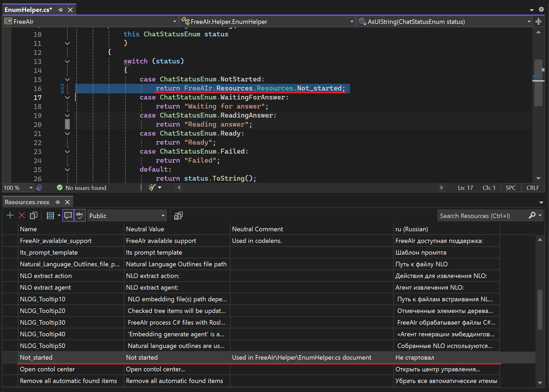
Task: Toggle the show comments button
Action: (x=68, y=215)
